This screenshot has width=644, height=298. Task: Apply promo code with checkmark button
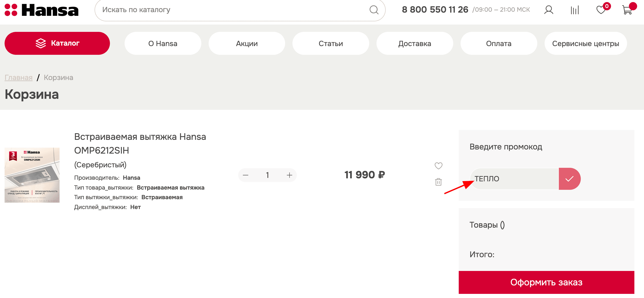(569, 179)
